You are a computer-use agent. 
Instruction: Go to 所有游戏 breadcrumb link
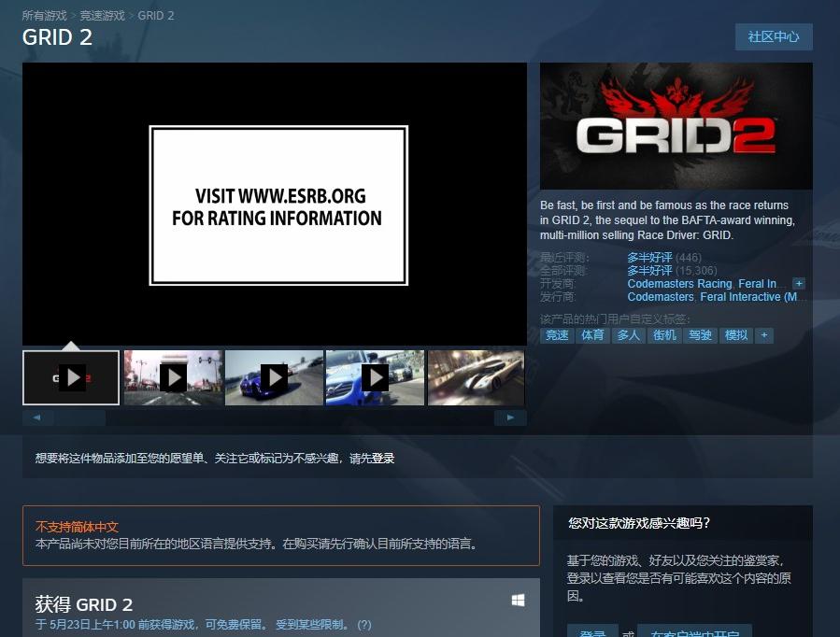(45, 16)
